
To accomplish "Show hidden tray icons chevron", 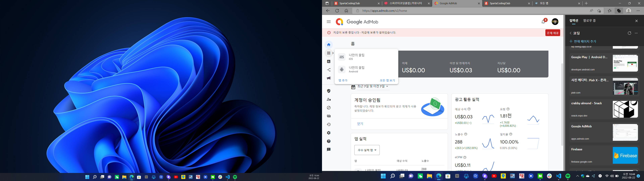I will [x=577, y=176].
